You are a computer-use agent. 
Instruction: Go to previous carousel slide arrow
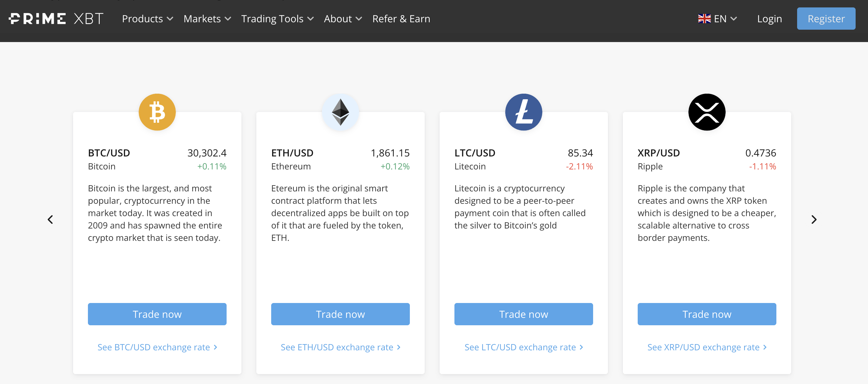(x=50, y=220)
